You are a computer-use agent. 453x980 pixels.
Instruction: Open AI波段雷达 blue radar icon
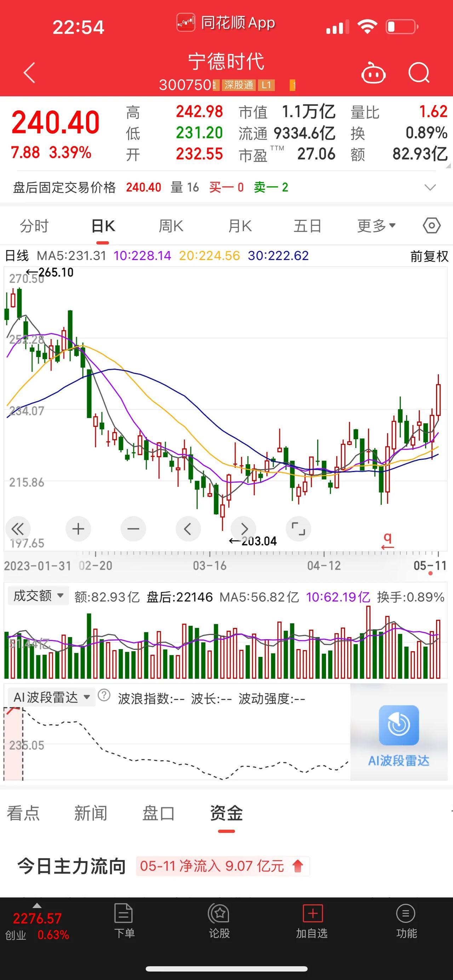tap(398, 725)
